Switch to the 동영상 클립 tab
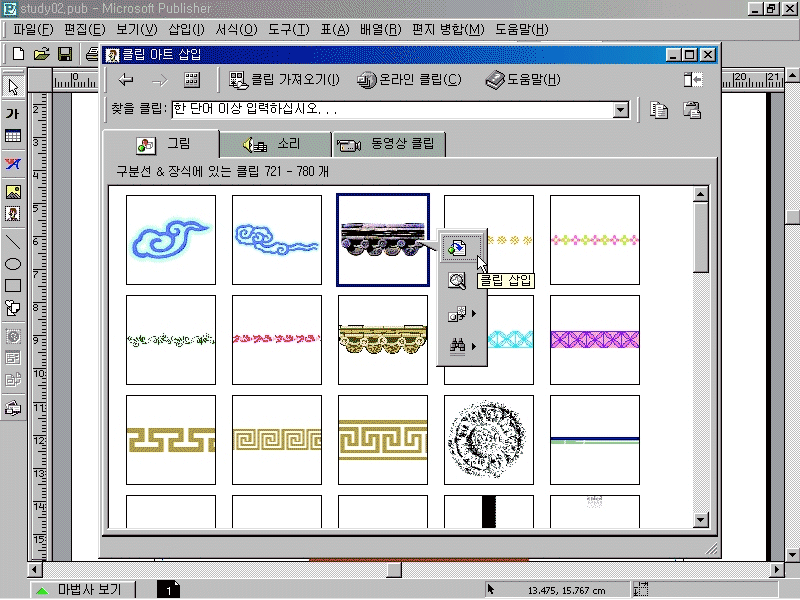This screenshot has height=600, width=800. point(390,144)
